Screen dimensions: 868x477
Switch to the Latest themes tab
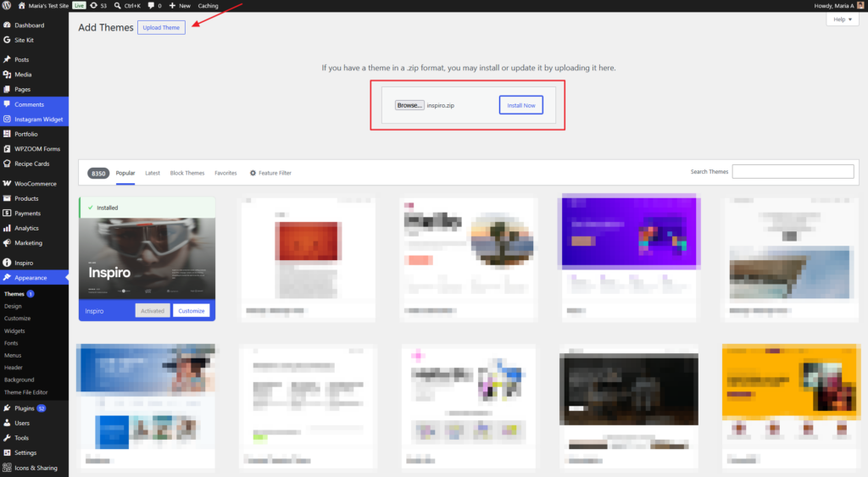point(153,173)
